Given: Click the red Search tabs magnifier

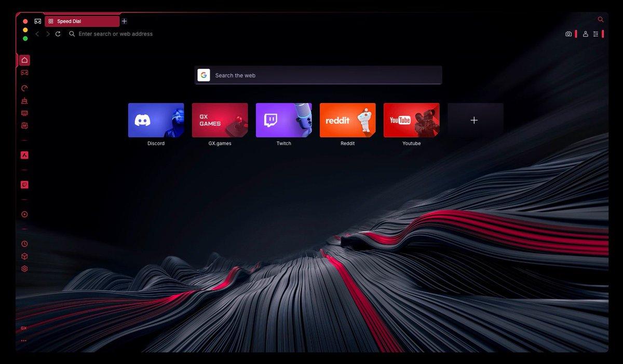Looking at the screenshot, I should (x=601, y=19).
